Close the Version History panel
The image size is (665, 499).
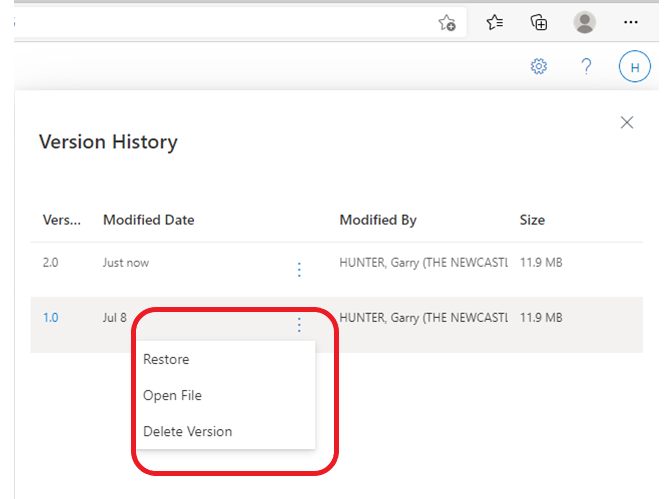[x=627, y=122]
